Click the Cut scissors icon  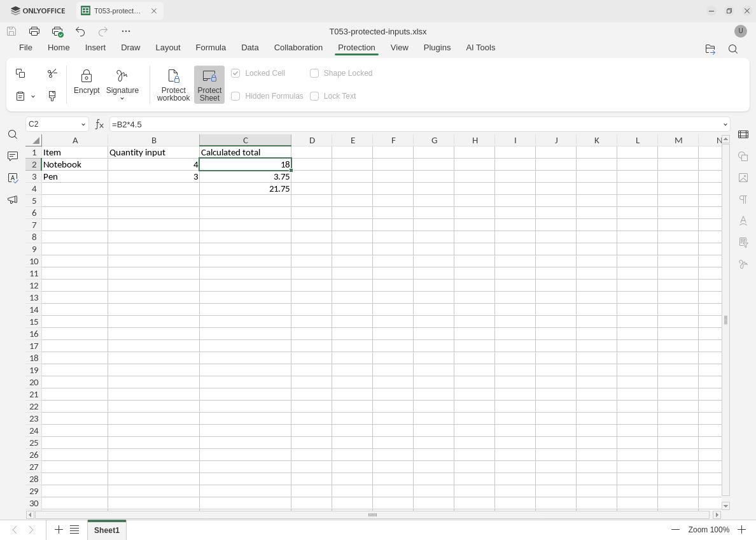point(52,73)
